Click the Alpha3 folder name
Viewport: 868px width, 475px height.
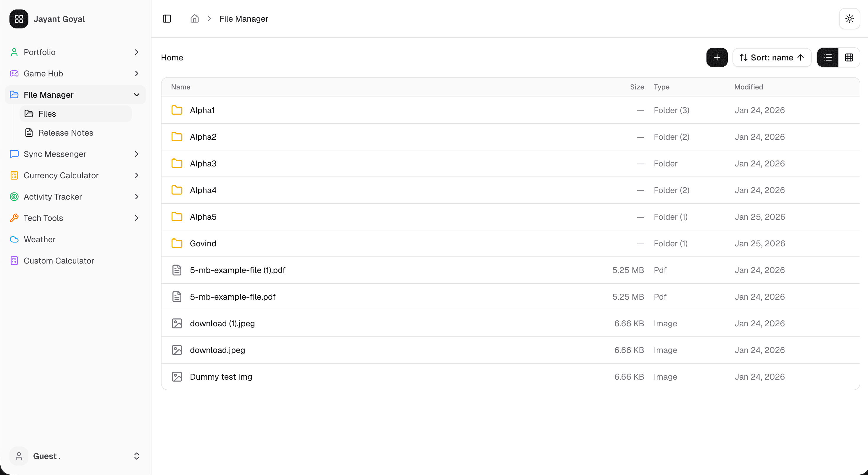coord(203,163)
